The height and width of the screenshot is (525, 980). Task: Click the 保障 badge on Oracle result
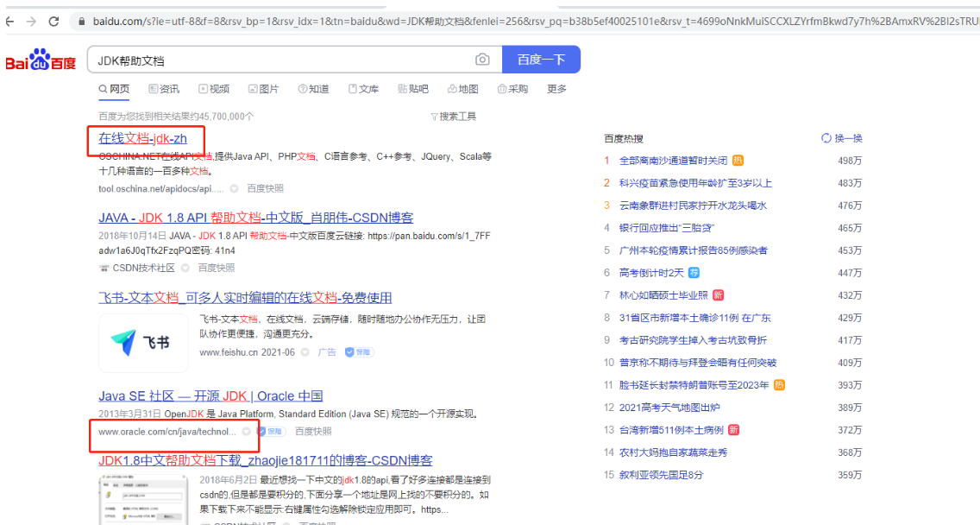pyautogui.click(x=271, y=432)
